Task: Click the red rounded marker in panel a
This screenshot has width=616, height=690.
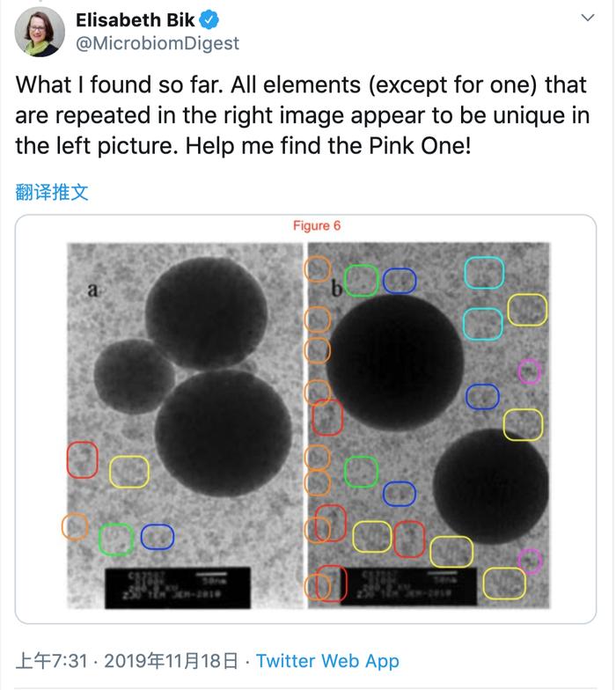Action: coord(83,459)
